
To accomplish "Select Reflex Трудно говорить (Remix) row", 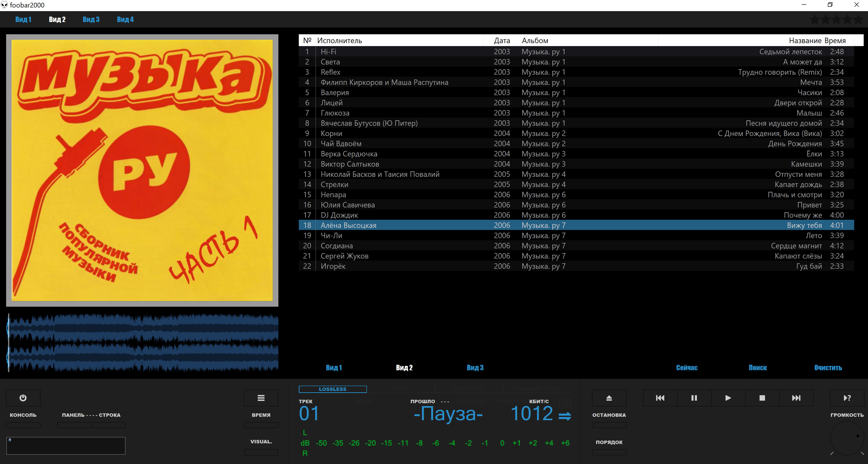I will pyautogui.click(x=576, y=72).
